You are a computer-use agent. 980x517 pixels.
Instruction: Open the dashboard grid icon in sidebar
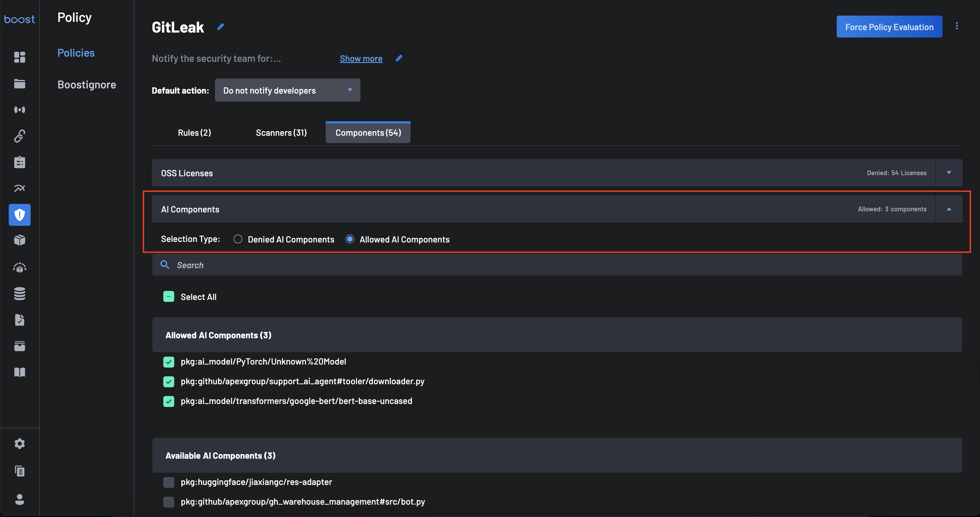pos(19,57)
